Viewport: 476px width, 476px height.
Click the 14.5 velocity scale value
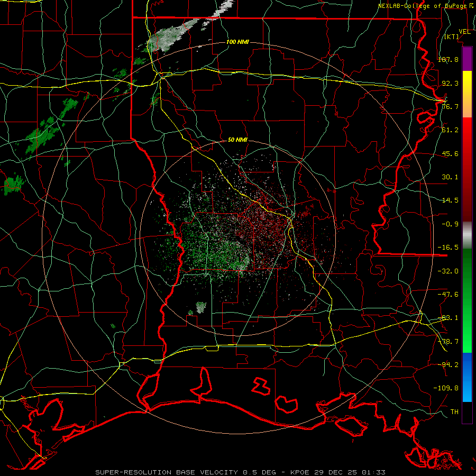point(450,200)
